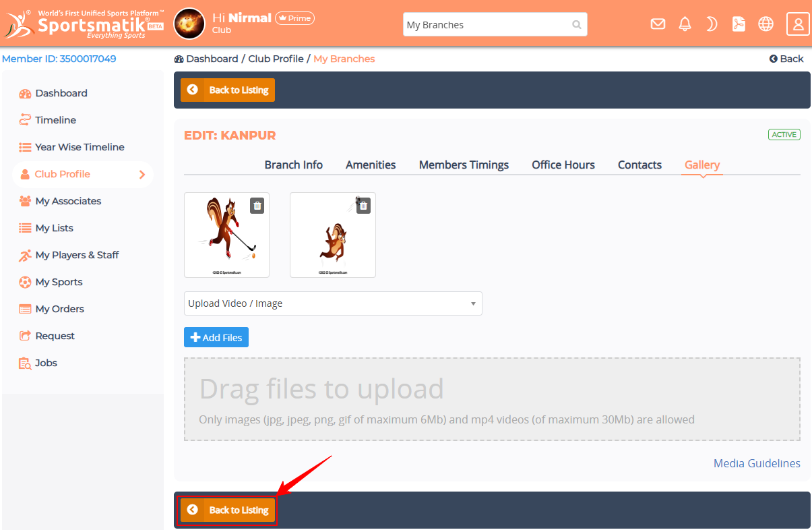Image resolution: width=812 pixels, height=530 pixels.
Task: Click the bottom Back to Listing button
Action: (228, 510)
